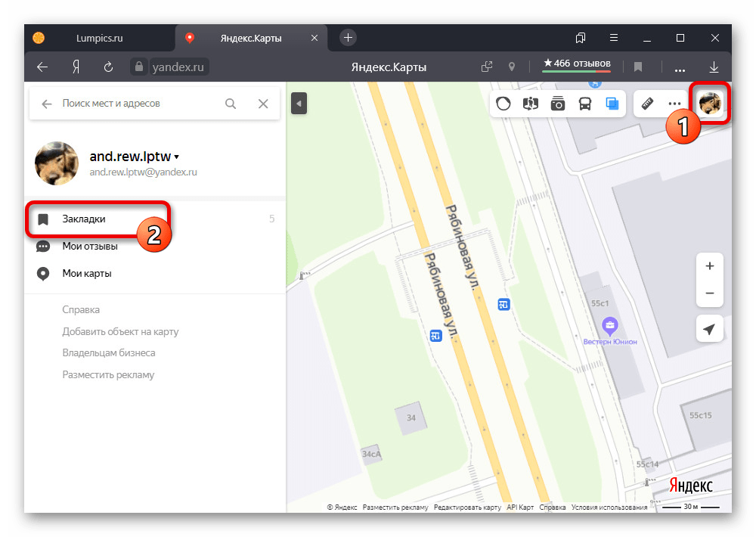Zoom in the map with plus

coord(710,265)
